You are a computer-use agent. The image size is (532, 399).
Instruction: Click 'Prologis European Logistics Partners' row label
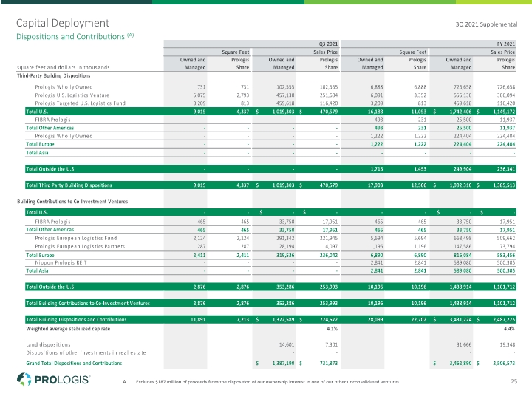pyautogui.click(x=80, y=246)
